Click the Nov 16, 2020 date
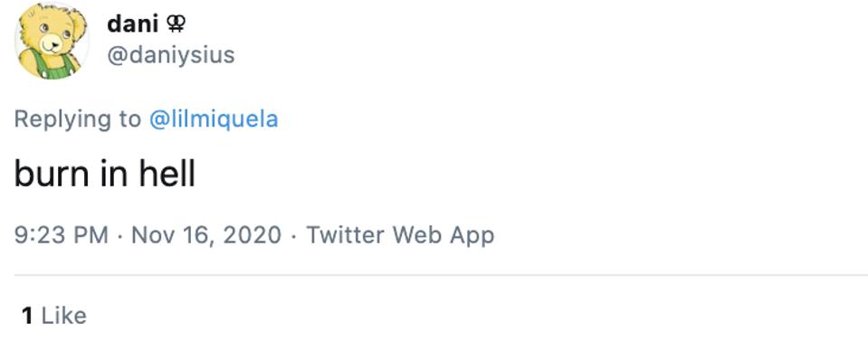This screenshot has width=868, height=351. coord(206,234)
